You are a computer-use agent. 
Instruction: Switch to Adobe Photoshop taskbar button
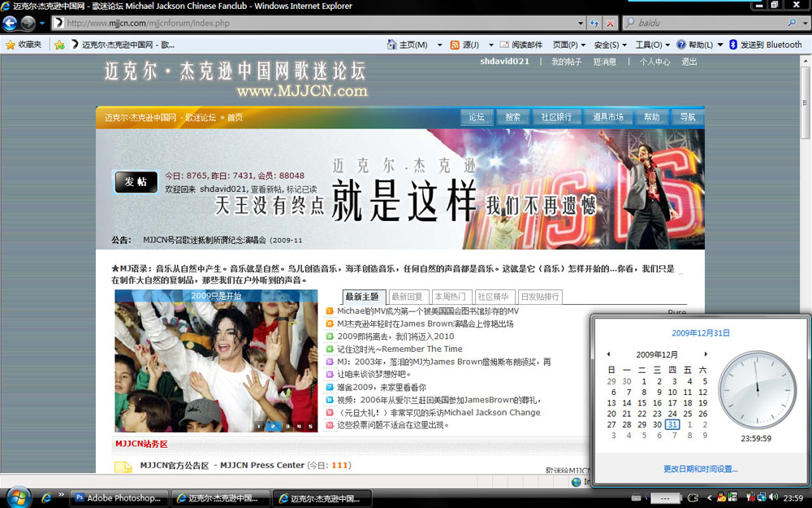[119, 497]
